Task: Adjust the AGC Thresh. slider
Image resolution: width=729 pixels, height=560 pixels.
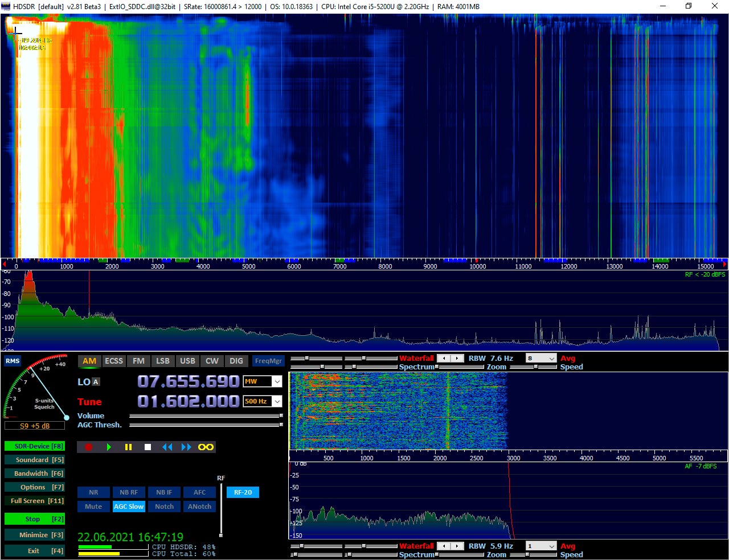Action: [x=206, y=425]
